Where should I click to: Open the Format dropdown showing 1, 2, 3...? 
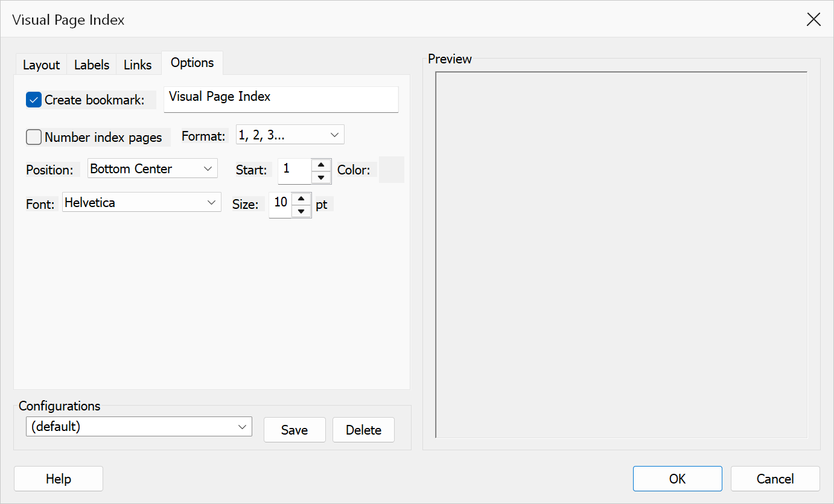coord(290,135)
